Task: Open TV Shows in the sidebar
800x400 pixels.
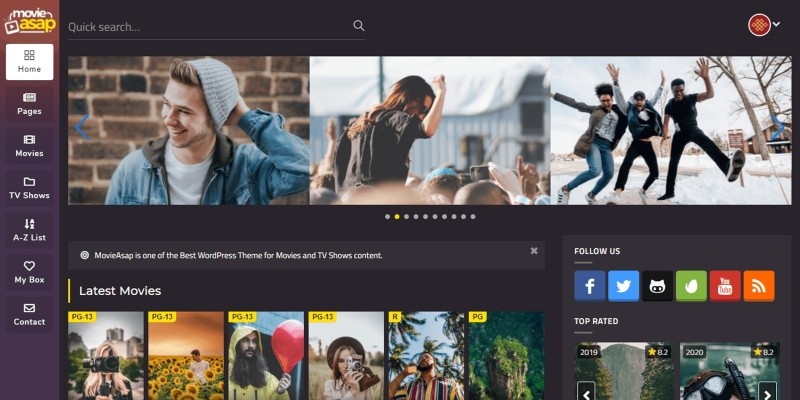Action: 29,188
